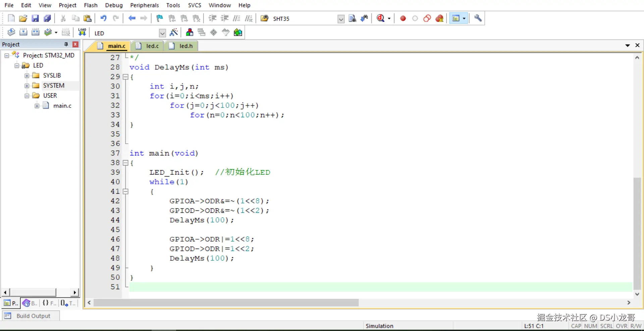This screenshot has width=644, height=331.
Task: Download code to flash using LOAD
Action: 82,32
